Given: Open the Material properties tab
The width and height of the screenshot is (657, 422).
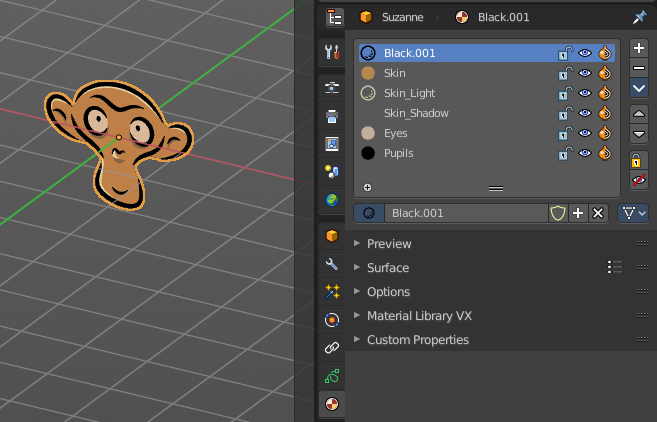Looking at the screenshot, I should pyautogui.click(x=332, y=404).
